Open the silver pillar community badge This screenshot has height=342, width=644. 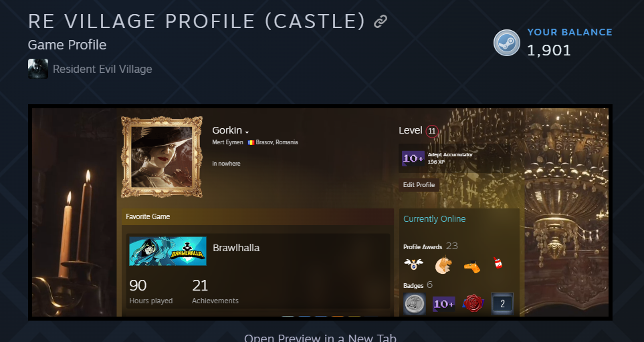(x=415, y=304)
